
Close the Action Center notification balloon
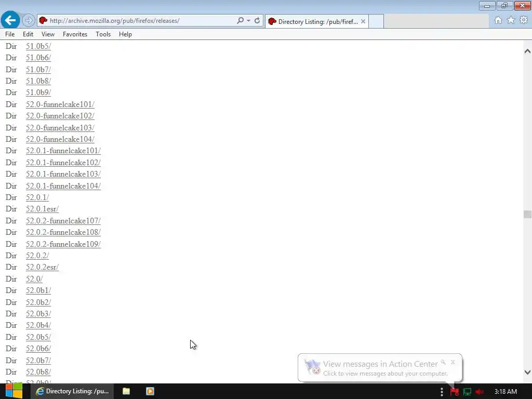tap(453, 362)
